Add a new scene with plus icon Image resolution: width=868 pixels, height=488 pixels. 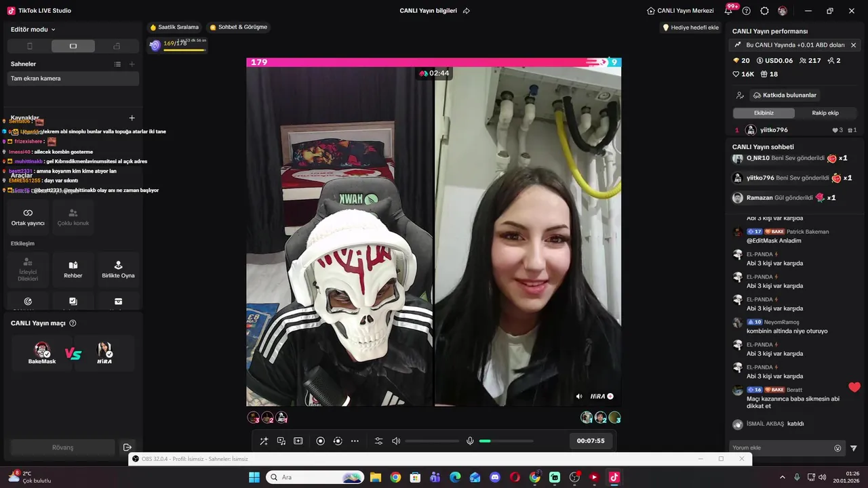point(132,64)
